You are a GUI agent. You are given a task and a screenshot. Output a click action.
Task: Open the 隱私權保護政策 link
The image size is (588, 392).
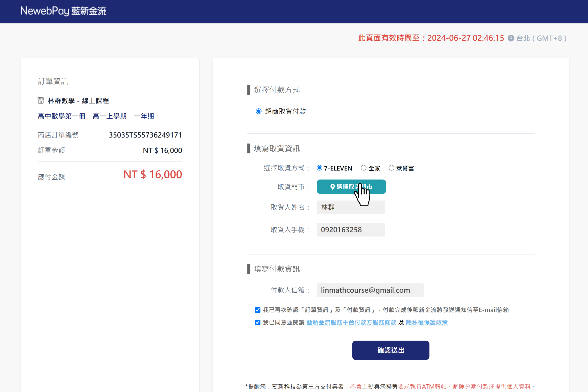click(427, 323)
